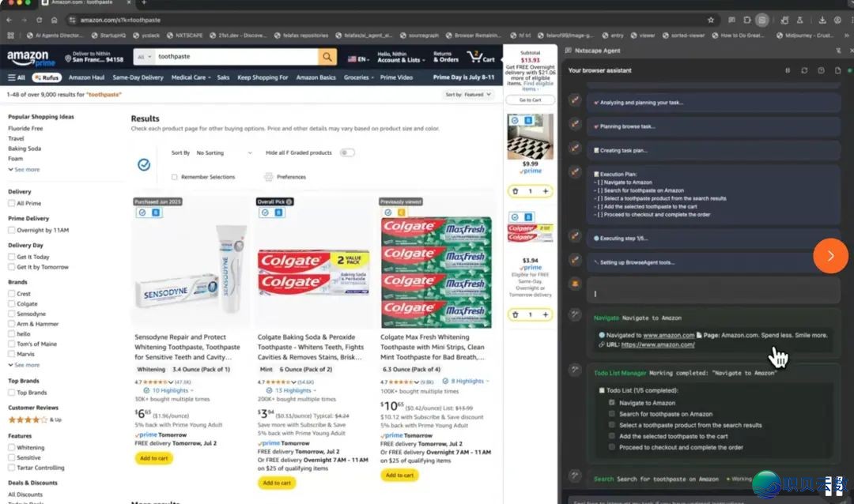This screenshot has height=504, width=854.
Task: Expand the Medical Care nav dropdown
Action: tap(191, 77)
